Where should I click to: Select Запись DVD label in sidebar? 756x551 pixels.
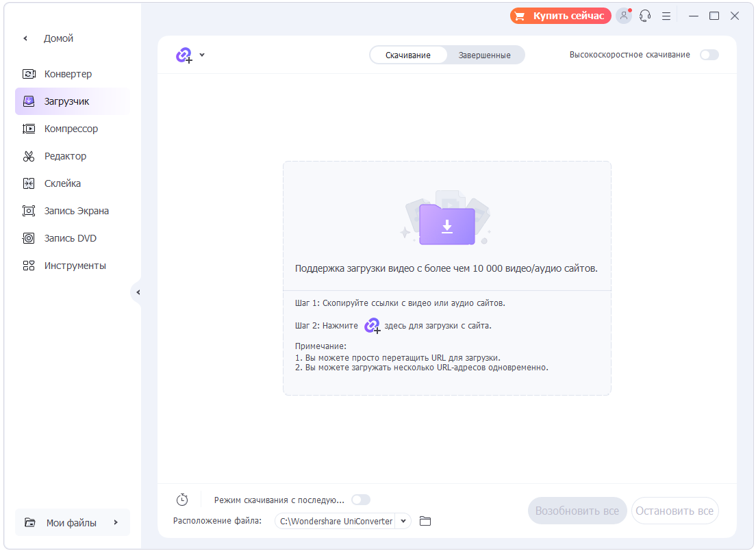[71, 238]
